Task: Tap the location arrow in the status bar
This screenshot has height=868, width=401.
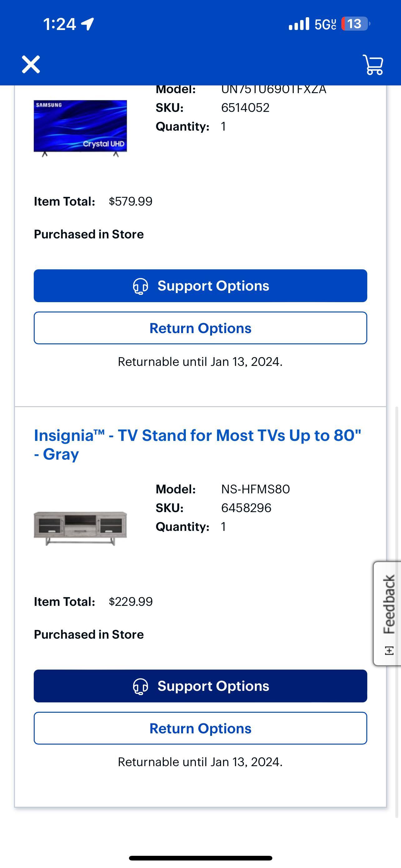Action: (87, 24)
